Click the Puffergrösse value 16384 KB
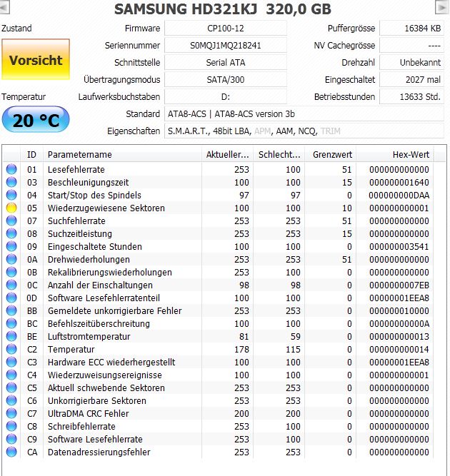450x476 pixels. coord(411,29)
